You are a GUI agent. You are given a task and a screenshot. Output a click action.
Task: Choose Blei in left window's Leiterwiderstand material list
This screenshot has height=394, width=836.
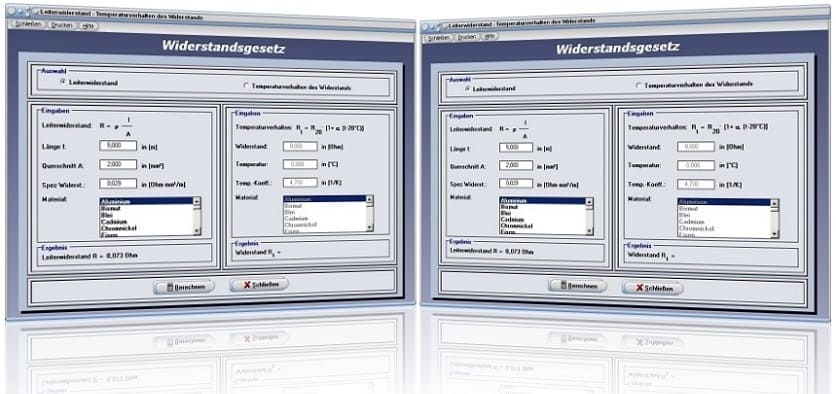(146, 215)
